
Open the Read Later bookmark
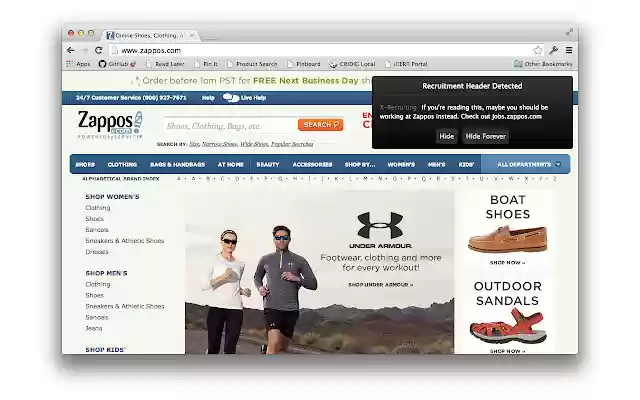pos(165,64)
